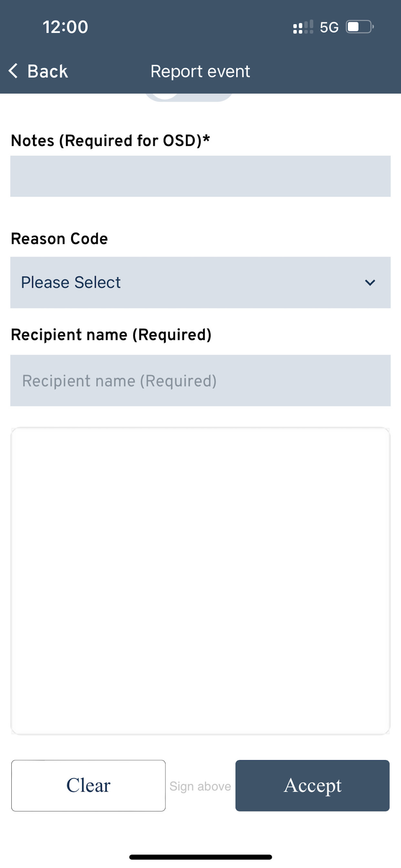This screenshot has height=868, width=401.
Task: Tap the 5G network indicator
Action: (329, 27)
